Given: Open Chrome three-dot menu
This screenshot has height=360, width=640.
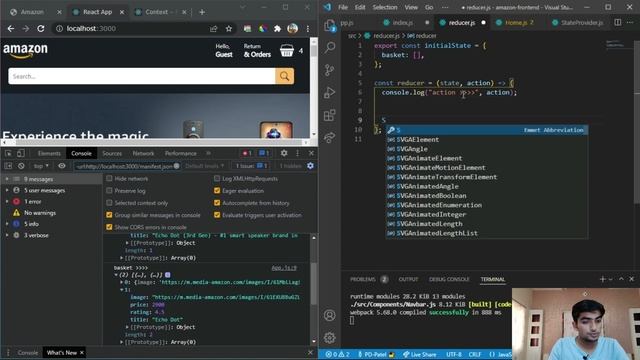Looking at the screenshot, I should tap(308, 29).
